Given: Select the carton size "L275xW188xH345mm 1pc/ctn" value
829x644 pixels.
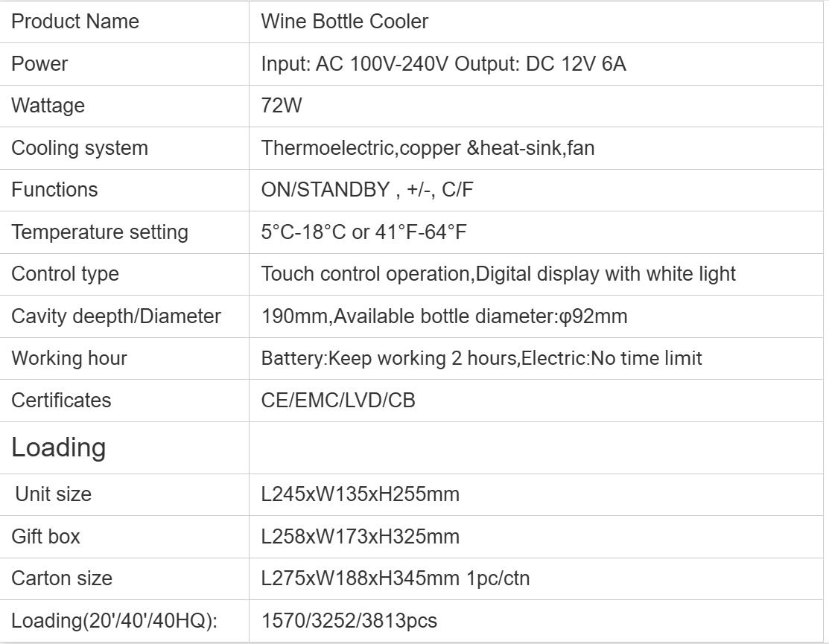Looking at the screenshot, I should tap(396, 578).
